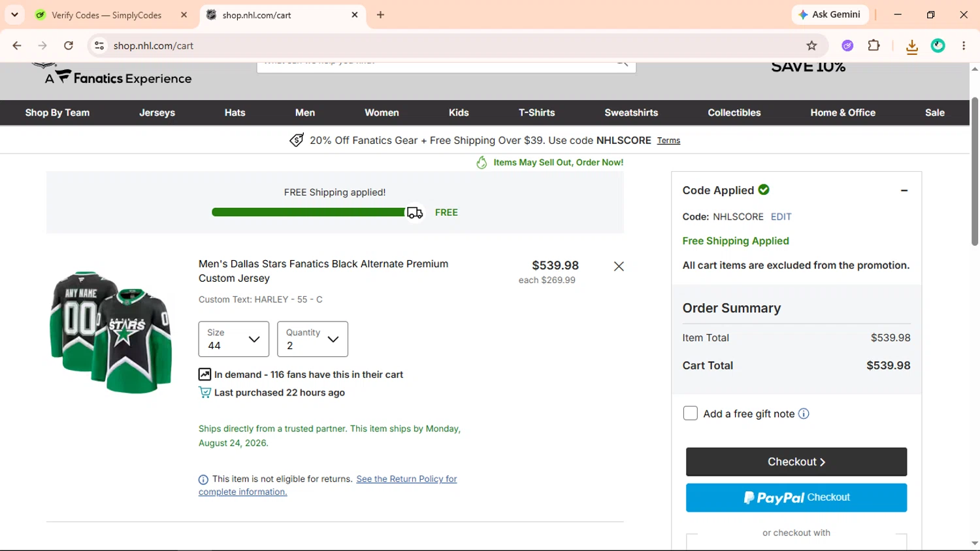980x551 pixels.
Task: Click the info icon beside returns notice
Action: point(203,480)
